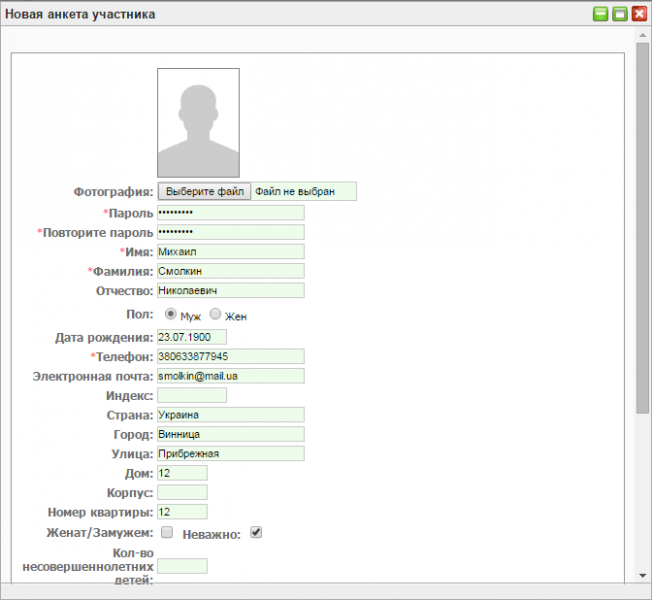The height and width of the screenshot is (600, 653).
Task: Edit the Фамилия field with Смолкин
Action: [x=230, y=271]
